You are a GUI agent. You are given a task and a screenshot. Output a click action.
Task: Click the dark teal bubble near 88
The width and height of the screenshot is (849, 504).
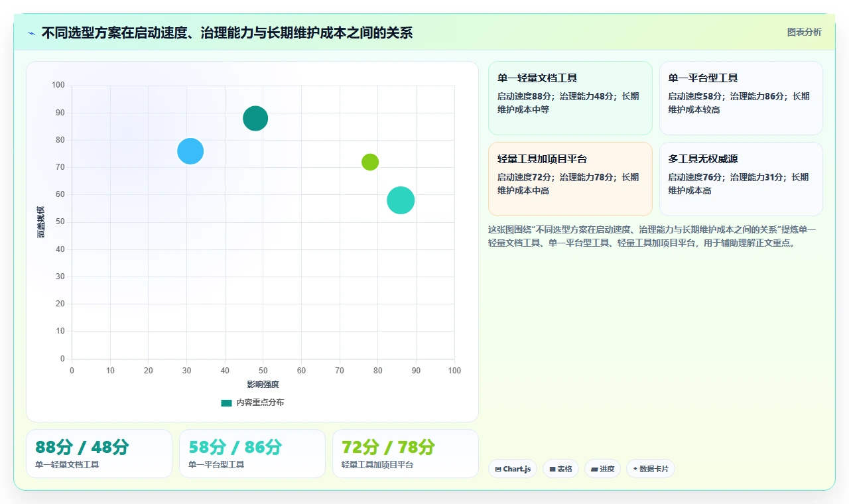[x=255, y=119]
